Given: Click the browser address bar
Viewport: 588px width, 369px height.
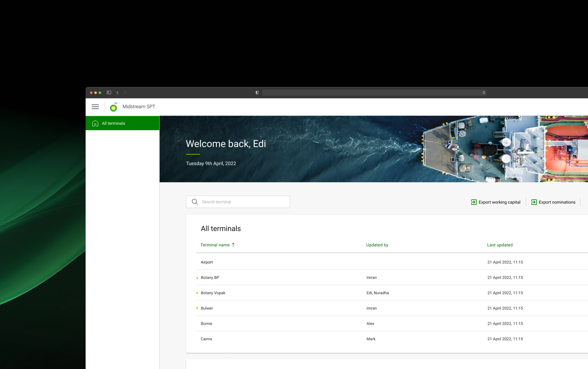Looking at the screenshot, I should pos(371,92).
